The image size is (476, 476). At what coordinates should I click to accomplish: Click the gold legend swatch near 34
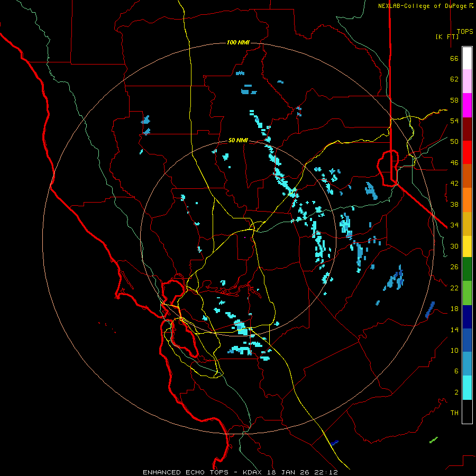click(x=467, y=224)
